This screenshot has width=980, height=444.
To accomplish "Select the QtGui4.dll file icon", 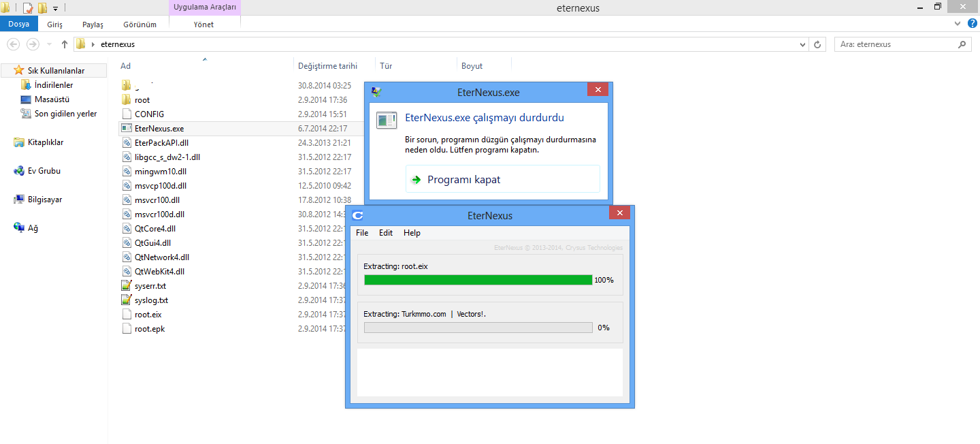I will coord(127,242).
